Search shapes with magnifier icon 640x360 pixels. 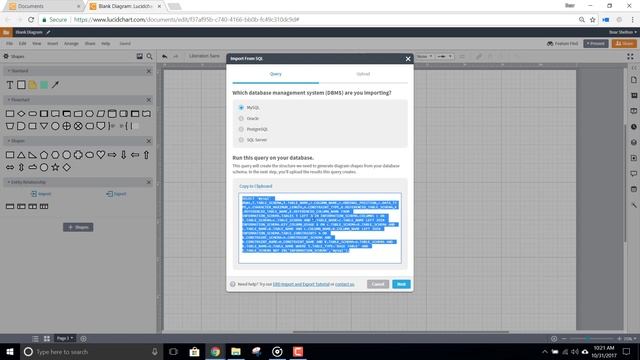click(x=149, y=56)
